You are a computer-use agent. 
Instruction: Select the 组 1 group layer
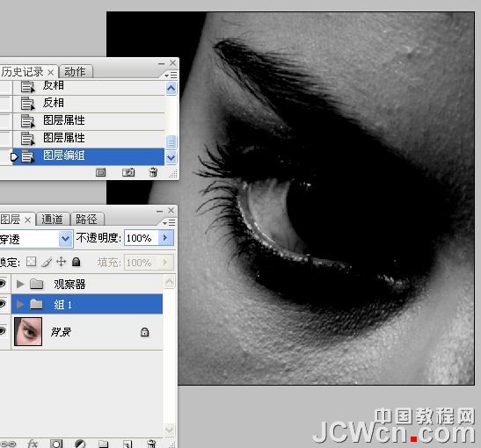[87, 304]
